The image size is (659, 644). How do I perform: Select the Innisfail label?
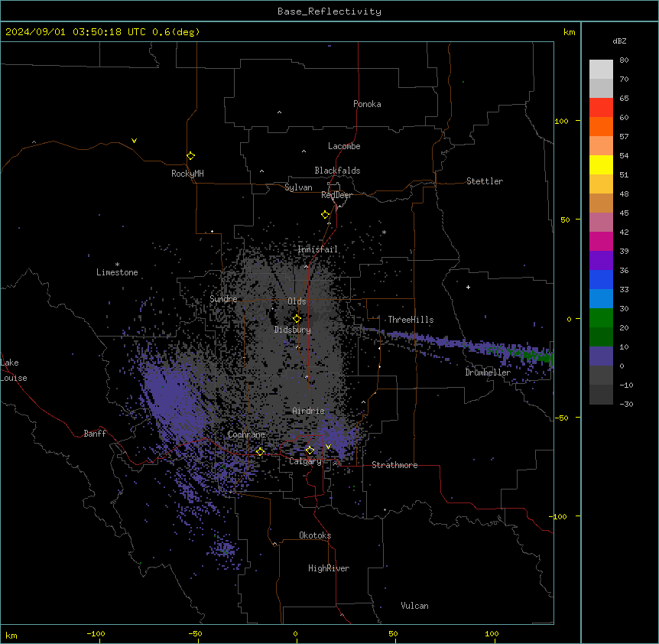pyautogui.click(x=317, y=249)
